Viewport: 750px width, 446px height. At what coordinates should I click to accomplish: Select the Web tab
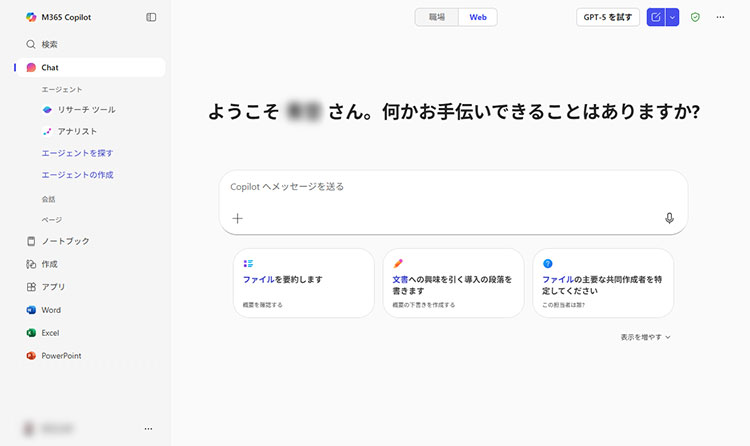(x=478, y=17)
